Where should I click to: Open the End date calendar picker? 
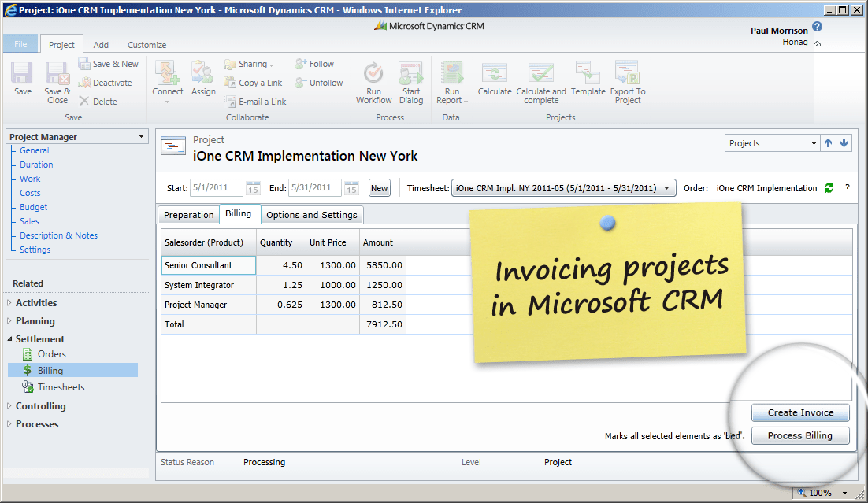351,188
